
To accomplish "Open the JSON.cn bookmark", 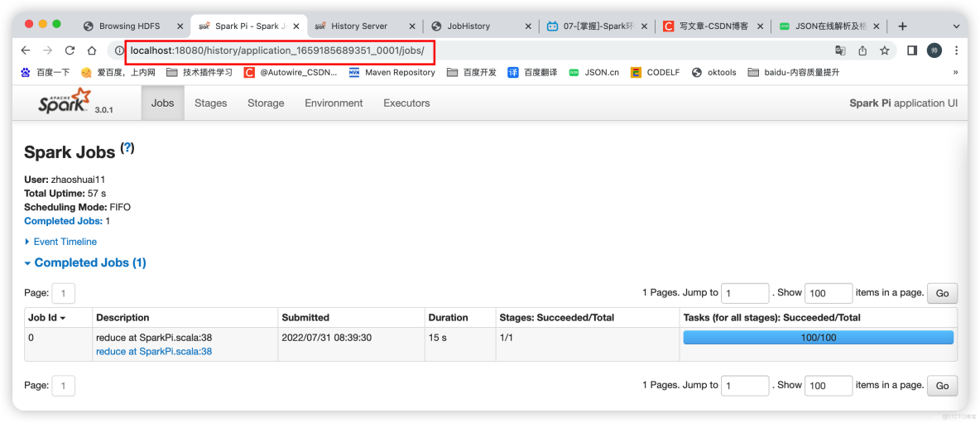I will point(593,73).
